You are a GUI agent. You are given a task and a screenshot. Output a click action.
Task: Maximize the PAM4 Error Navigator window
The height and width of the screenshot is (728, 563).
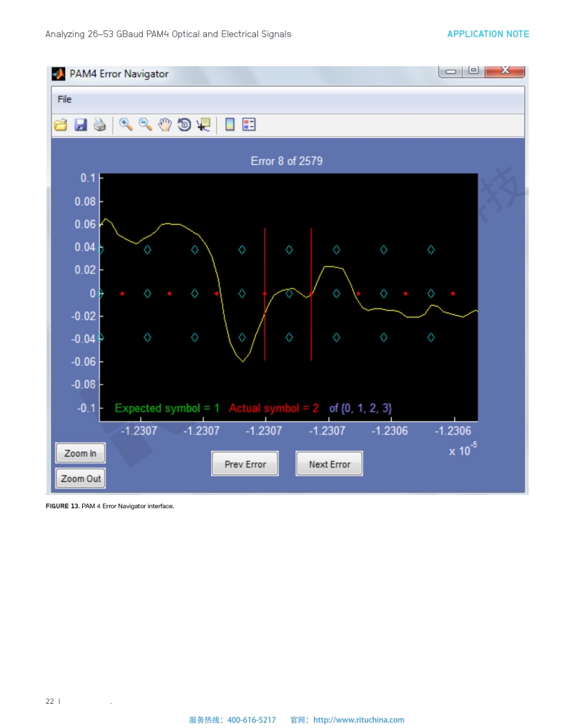[473, 70]
